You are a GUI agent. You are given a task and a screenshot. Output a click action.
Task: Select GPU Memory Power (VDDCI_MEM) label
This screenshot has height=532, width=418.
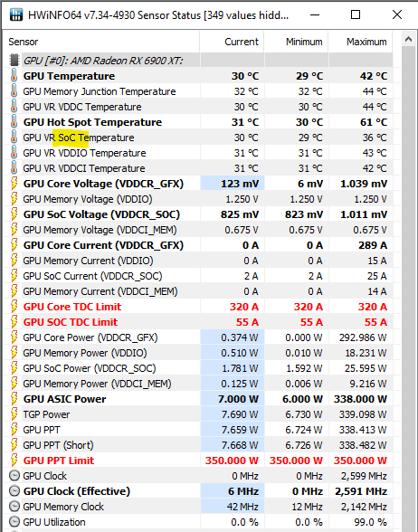click(x=97, y=384)
